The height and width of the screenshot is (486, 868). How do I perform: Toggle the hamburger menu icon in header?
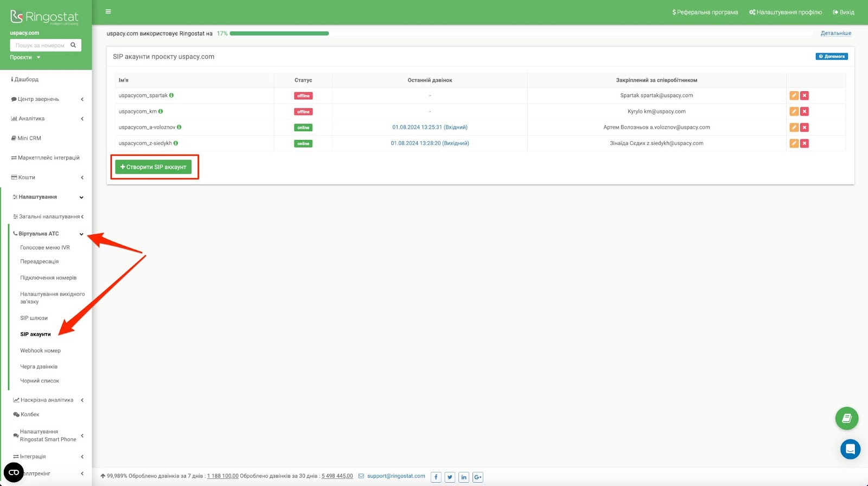108,11
